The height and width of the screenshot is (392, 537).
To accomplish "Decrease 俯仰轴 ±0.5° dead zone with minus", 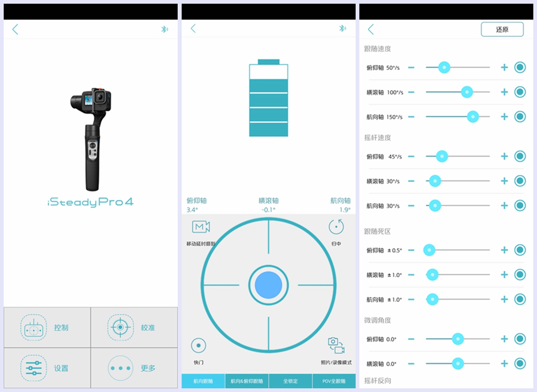I will click(x=411, y=250).
